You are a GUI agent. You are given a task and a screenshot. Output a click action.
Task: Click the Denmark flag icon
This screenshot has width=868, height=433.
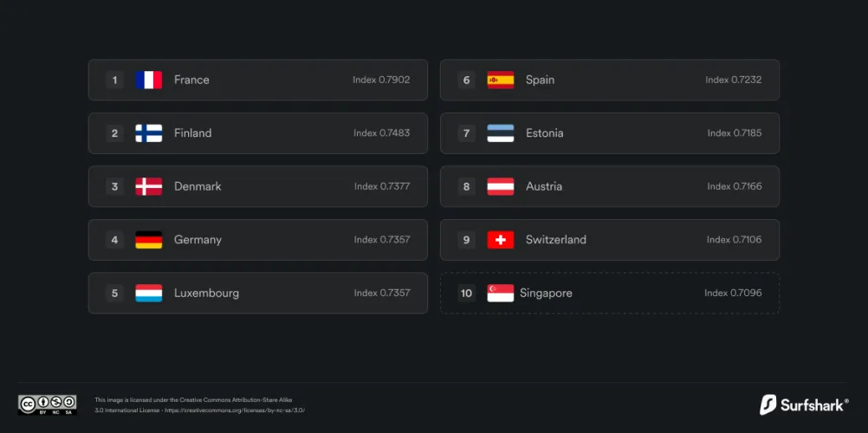point(148,186)
